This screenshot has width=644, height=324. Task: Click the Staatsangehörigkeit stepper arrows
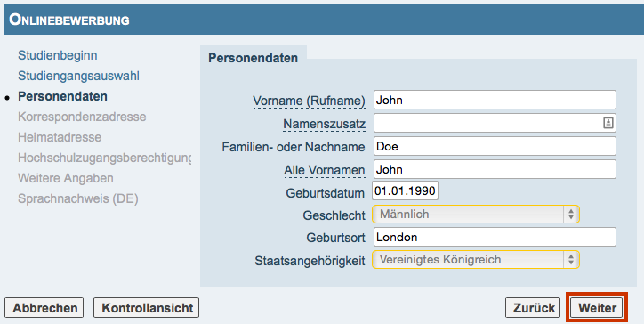coord(571,259)
